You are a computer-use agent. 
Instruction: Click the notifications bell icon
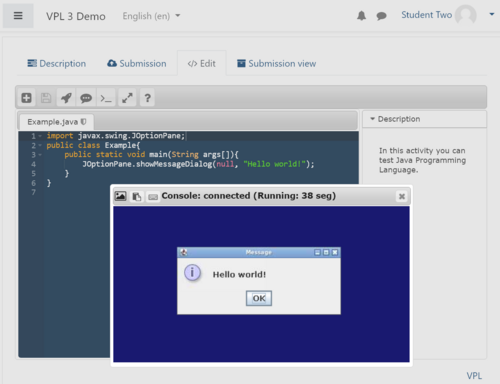362,16
